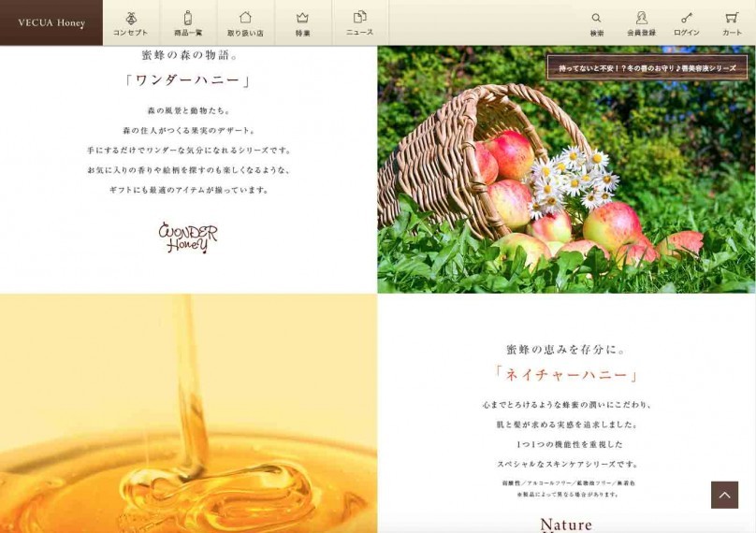This screenshot has width=756, height=533.
Task: Click the pouring honey photo
Action: coord(188,413)
